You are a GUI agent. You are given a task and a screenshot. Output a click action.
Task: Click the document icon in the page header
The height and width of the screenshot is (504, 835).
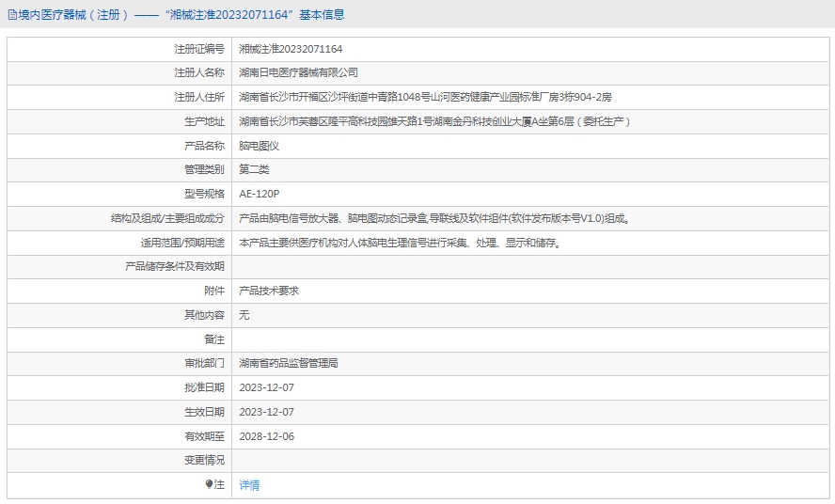11,14
